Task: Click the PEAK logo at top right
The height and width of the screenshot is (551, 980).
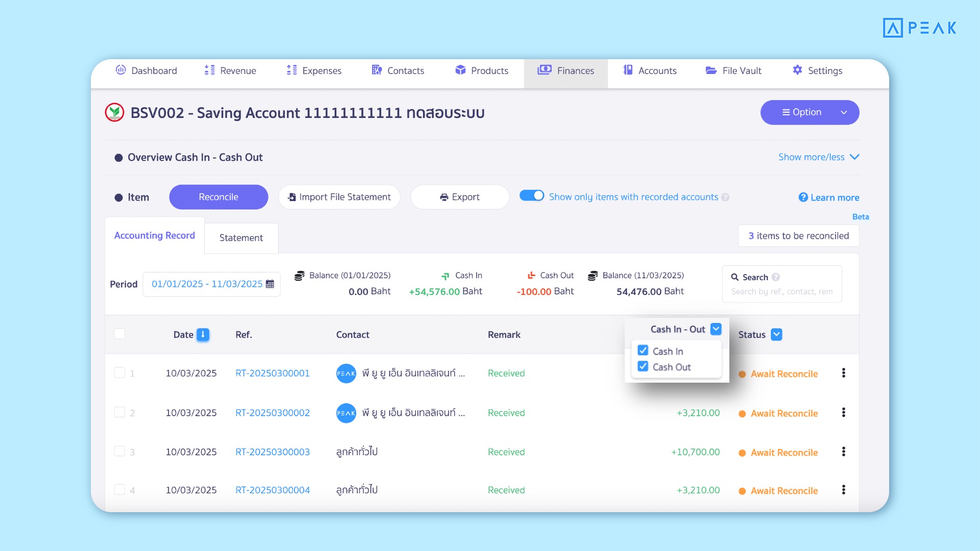Action: click(919, 28)
